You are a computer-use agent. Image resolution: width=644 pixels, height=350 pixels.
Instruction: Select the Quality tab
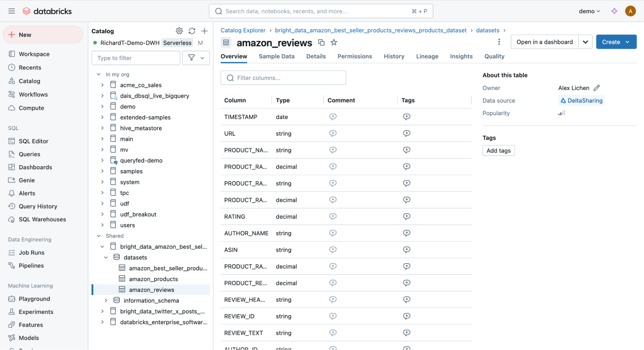point(494,56)
